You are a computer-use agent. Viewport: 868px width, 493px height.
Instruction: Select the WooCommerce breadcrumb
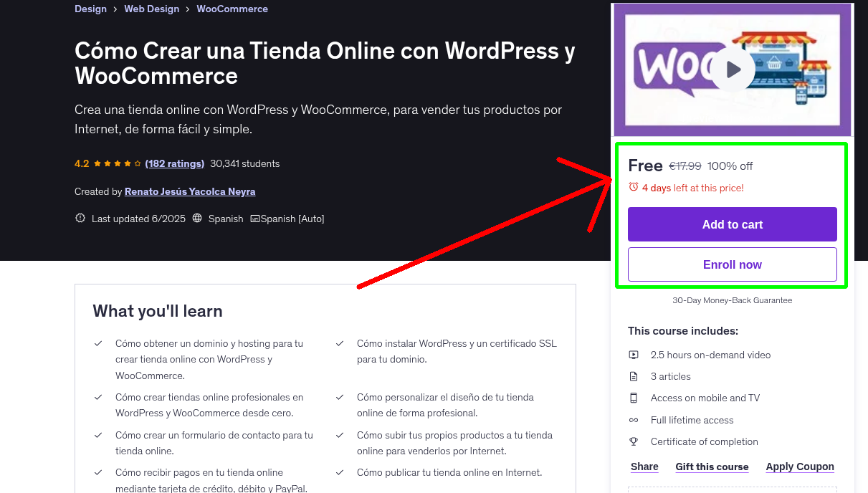tap(232, 9)
